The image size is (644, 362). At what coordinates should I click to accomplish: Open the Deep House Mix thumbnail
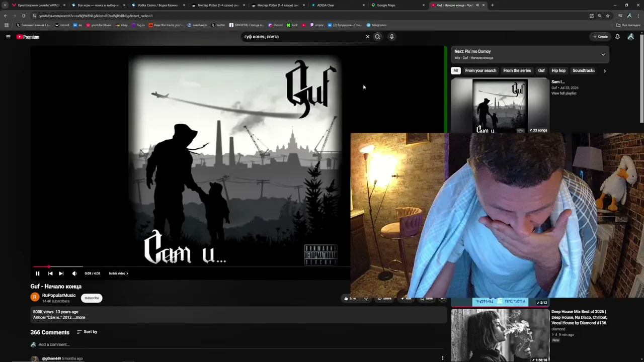(x=500, y=335)
